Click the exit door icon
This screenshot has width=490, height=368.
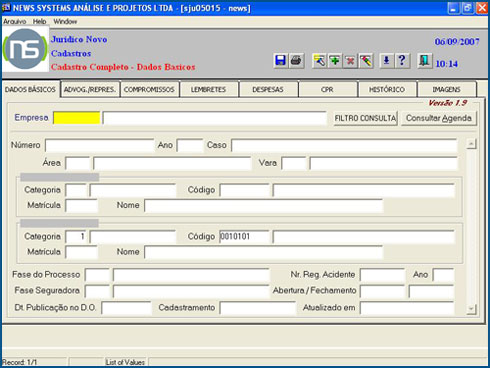(424, 61)
